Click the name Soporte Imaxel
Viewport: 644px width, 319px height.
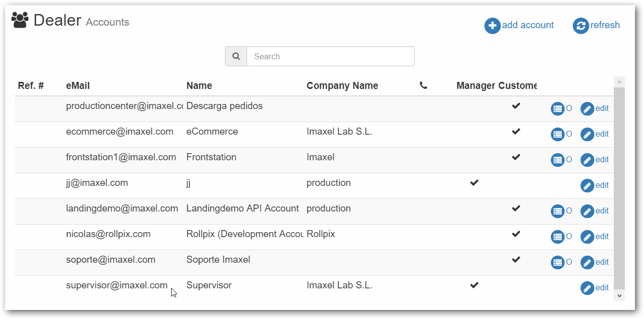218,260
